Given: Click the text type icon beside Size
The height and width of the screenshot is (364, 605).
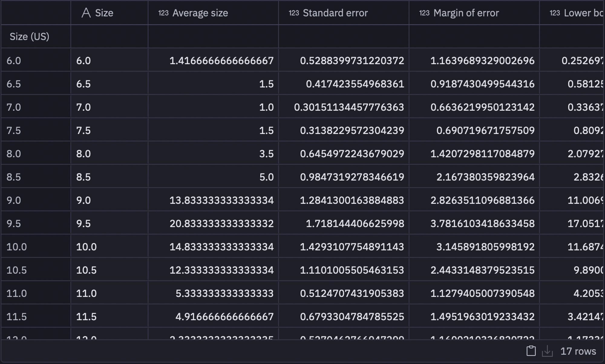Looking at the screenshot, I should pyautogui.click(x=86, y=13).
